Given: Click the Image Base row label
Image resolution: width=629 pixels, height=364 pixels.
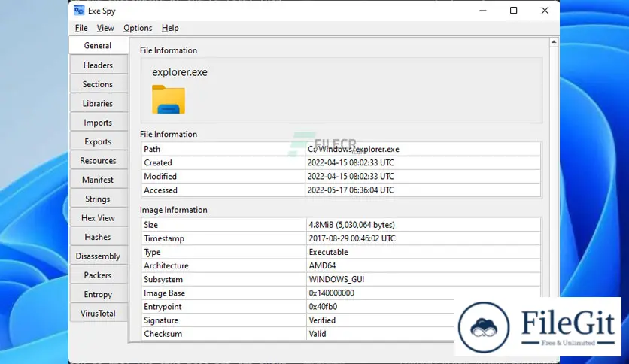Looking at the screenshot, I should pyautogui.click(x=165, y=293).
